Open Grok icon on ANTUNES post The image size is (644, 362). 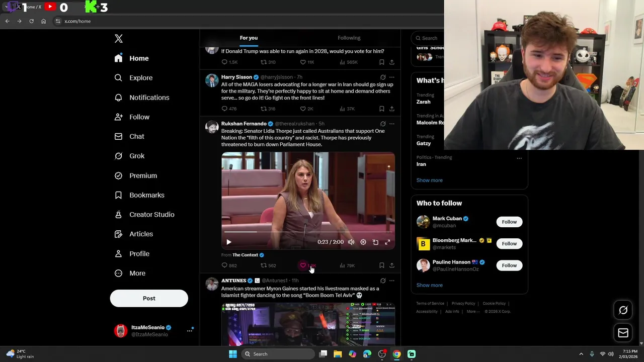click(x=383, y=281)
